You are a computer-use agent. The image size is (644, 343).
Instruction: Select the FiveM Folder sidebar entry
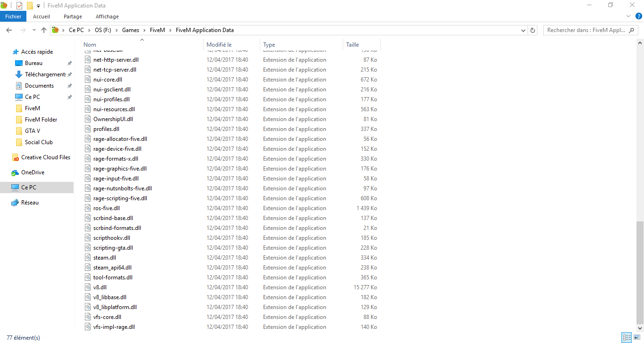coord(41,120)
